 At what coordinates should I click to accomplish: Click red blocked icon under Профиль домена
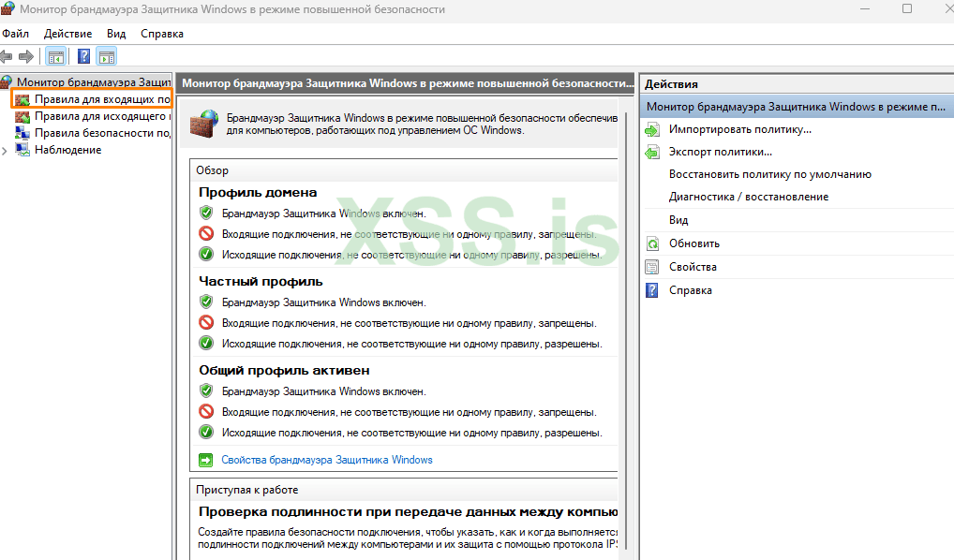[206, 233]
